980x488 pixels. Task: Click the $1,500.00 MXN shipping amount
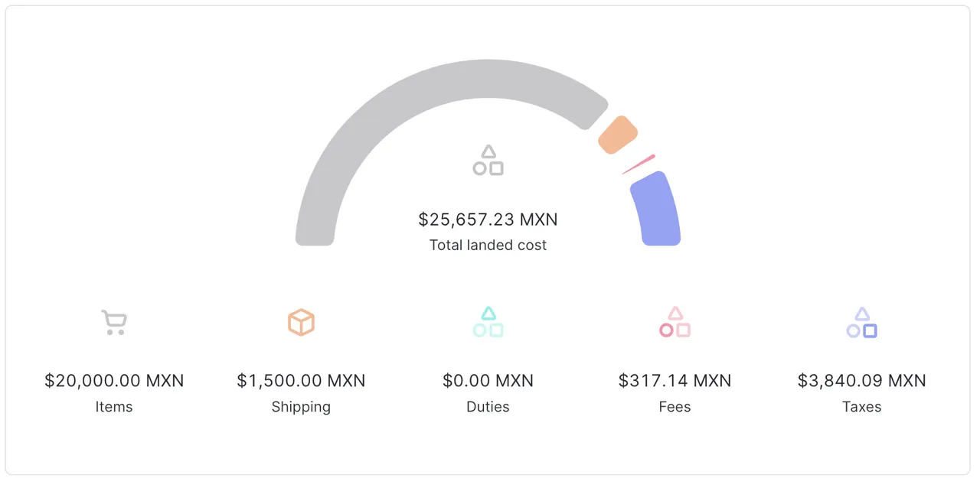point(301,381)
